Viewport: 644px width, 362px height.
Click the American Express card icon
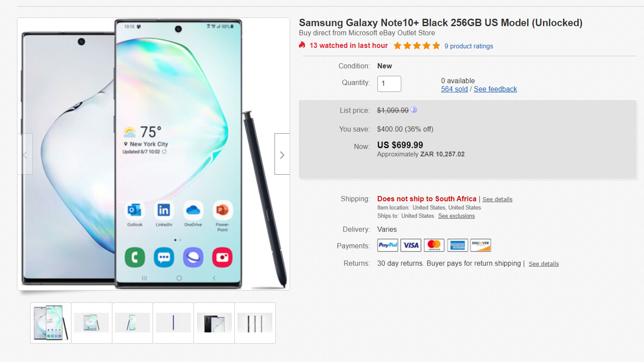click(458, 245)
